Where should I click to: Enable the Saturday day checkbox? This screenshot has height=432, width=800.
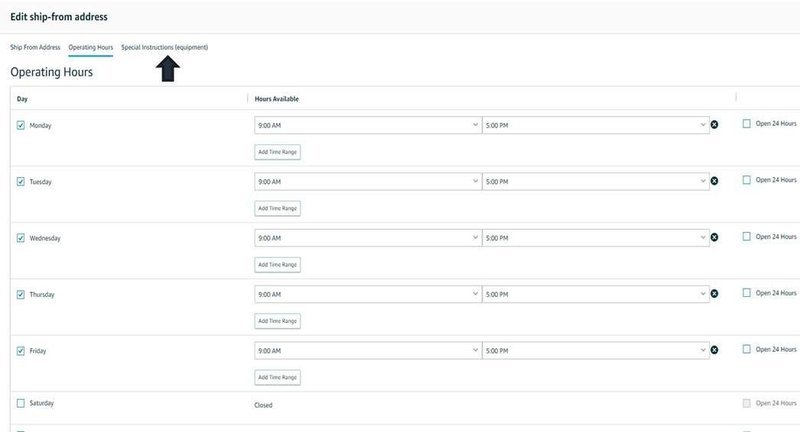(x=21, y=403)
